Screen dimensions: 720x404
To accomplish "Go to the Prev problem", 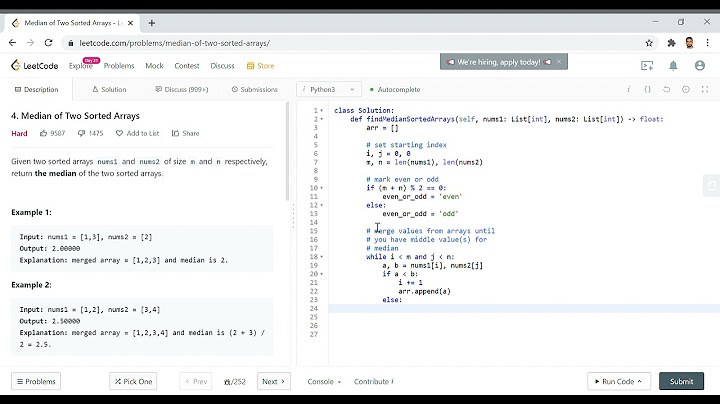I will pyautogui.click(x=196, y=382).
